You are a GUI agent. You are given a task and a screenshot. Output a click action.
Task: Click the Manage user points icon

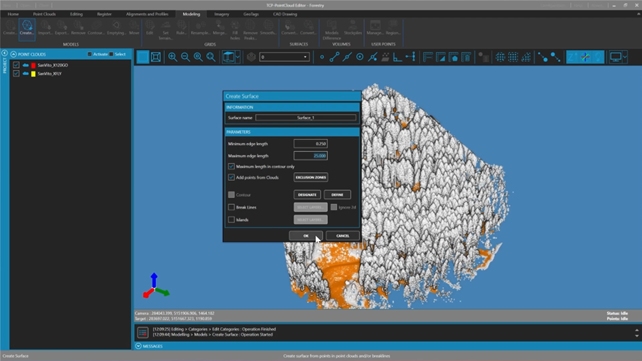coord(375,28)
